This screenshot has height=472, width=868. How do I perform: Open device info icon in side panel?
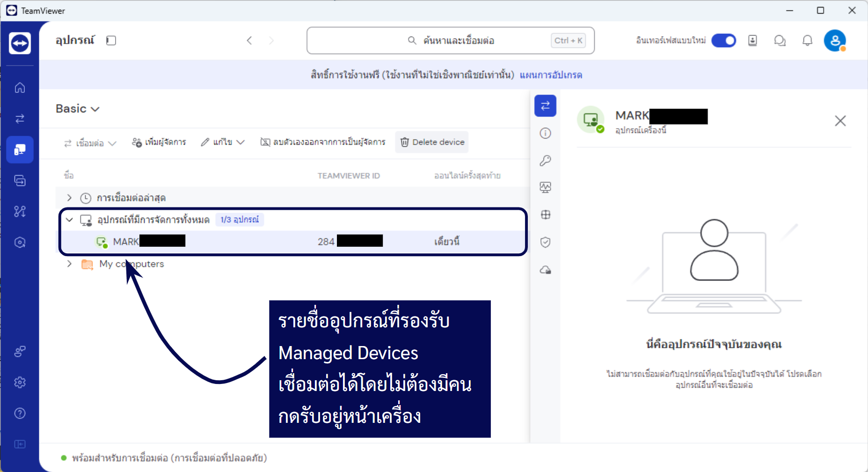click(x=545, y=133)
